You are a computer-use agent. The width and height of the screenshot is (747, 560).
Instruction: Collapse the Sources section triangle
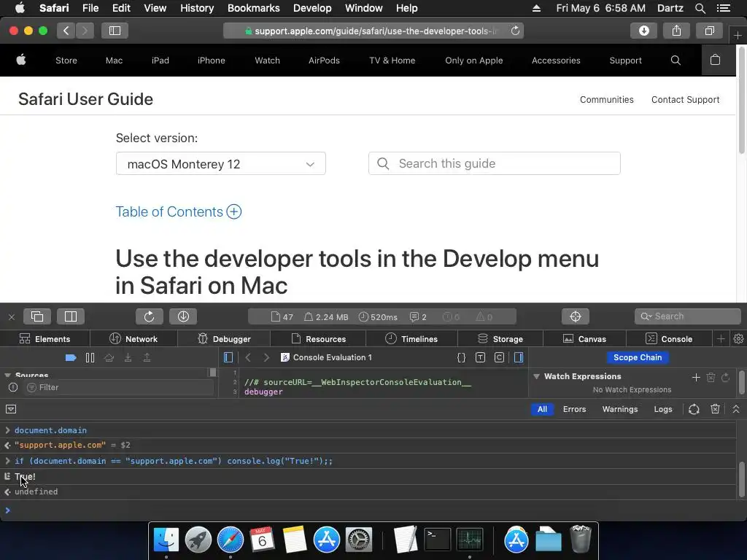(7, 376)
